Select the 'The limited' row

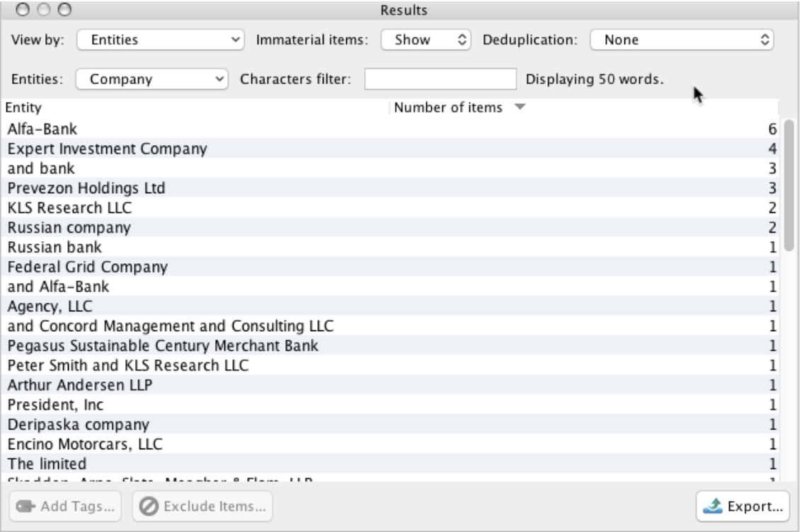coord(391,463)
